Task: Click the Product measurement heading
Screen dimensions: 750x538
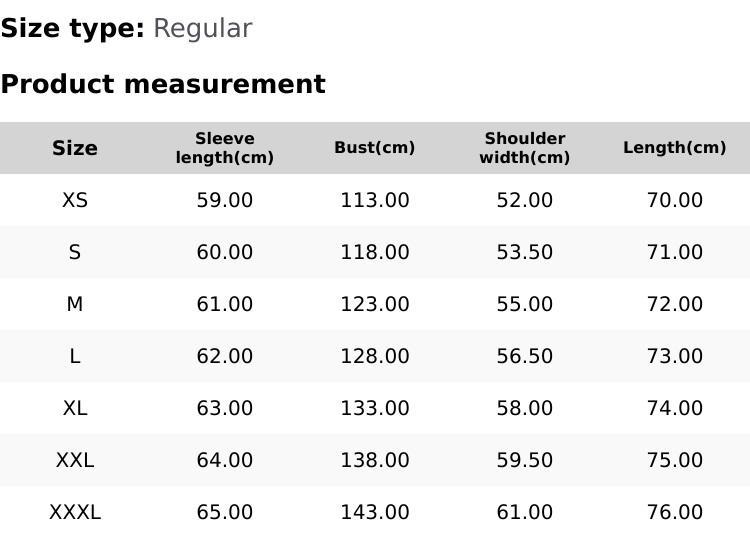Action: pos(163,84)
